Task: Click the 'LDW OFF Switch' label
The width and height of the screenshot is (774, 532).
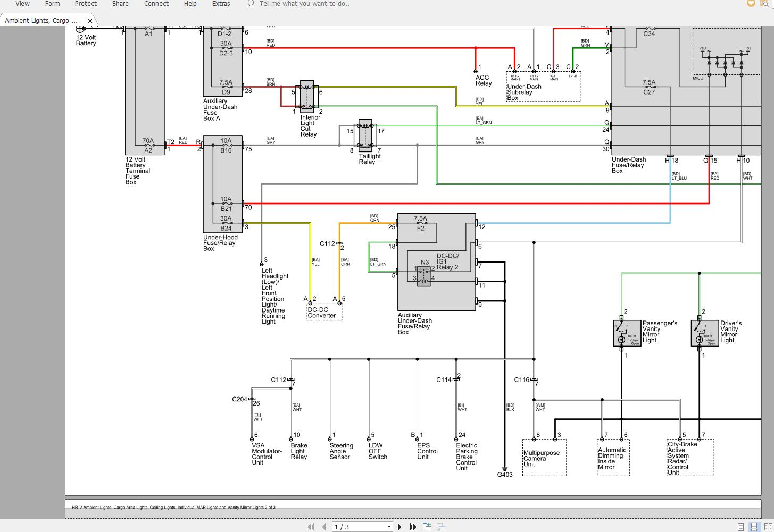Action: tap(378, 451)
